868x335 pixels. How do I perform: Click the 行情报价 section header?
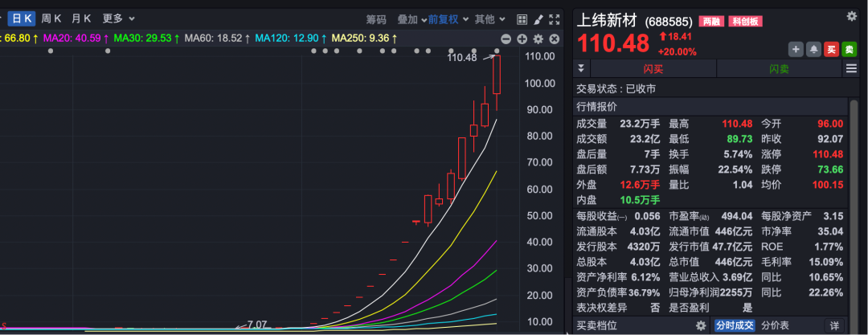pos(710,106)
